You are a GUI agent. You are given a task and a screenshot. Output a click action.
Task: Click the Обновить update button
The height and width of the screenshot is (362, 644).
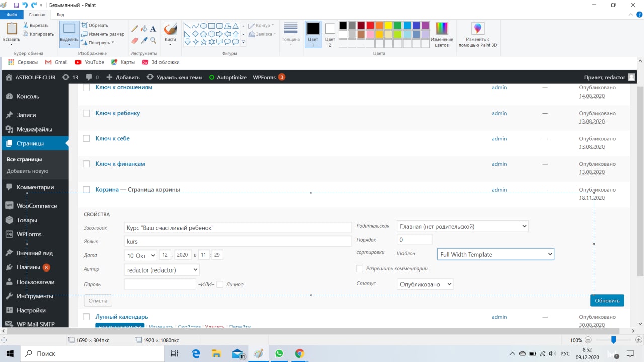point(607,300)
